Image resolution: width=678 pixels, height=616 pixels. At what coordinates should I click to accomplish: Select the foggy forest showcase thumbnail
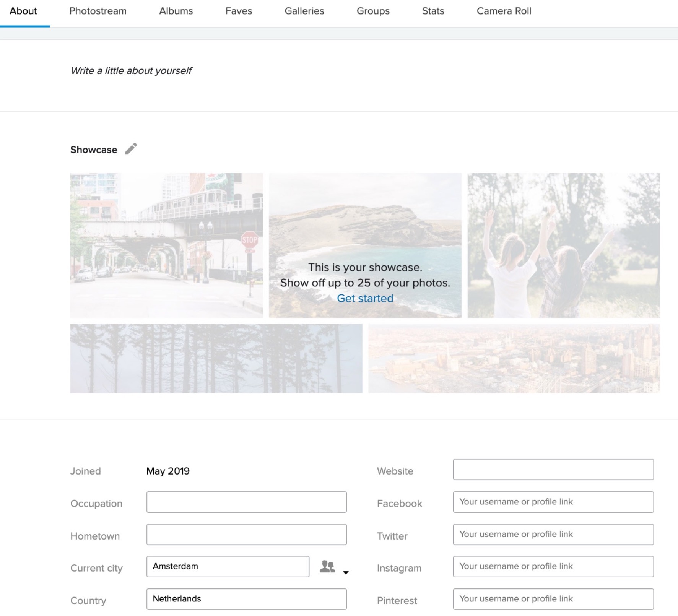pyautogui.click(x=216, y=358)
